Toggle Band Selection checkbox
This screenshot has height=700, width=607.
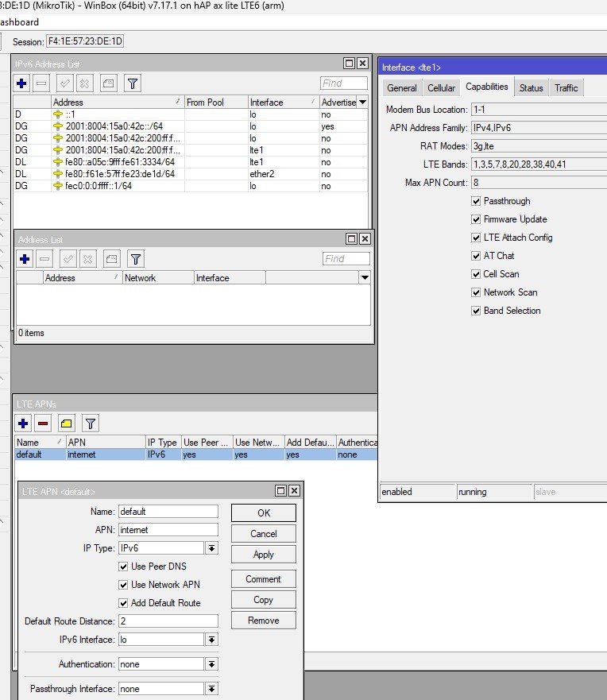coord(476,311)
